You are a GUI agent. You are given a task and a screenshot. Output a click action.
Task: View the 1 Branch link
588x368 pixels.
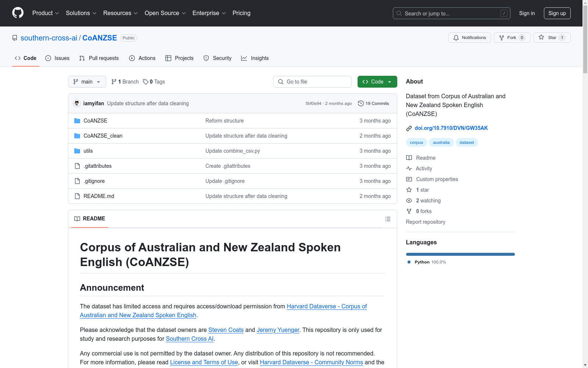click(x=125, y=82)
